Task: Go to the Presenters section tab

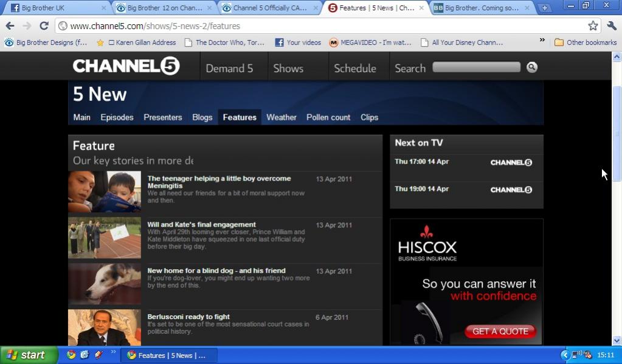Action: [x=162, y=117]
